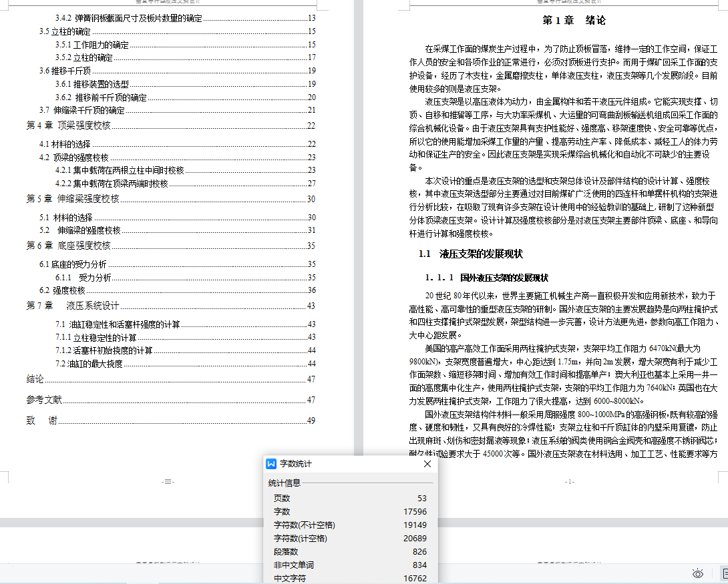Click the page footer number - III -
The image size is (728, 584).
click(x=168, y=482)
